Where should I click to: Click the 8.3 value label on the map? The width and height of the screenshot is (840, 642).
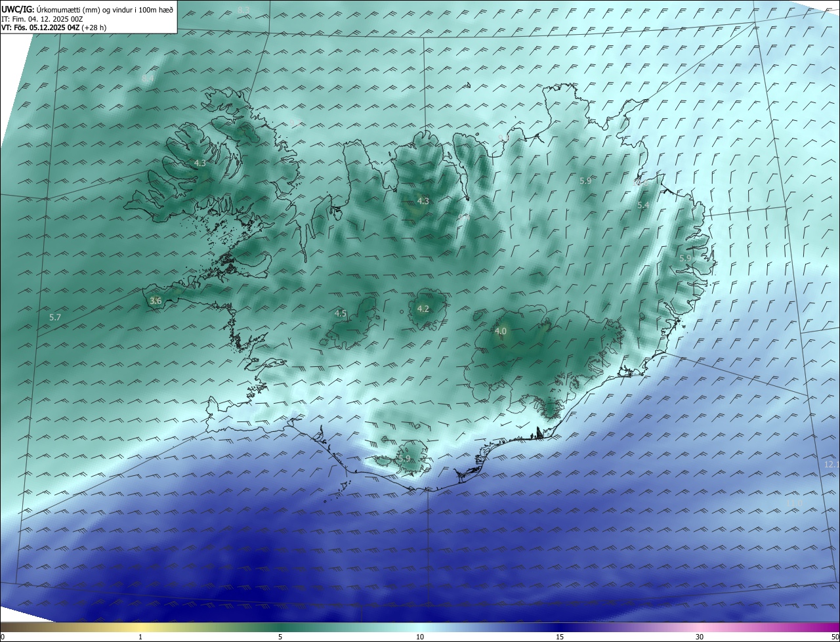tap(243, 10)
